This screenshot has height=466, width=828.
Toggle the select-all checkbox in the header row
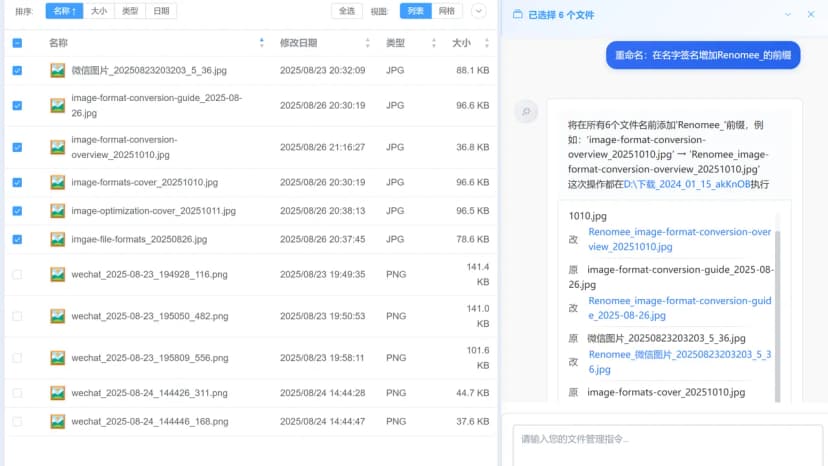(x=17, y=43)
